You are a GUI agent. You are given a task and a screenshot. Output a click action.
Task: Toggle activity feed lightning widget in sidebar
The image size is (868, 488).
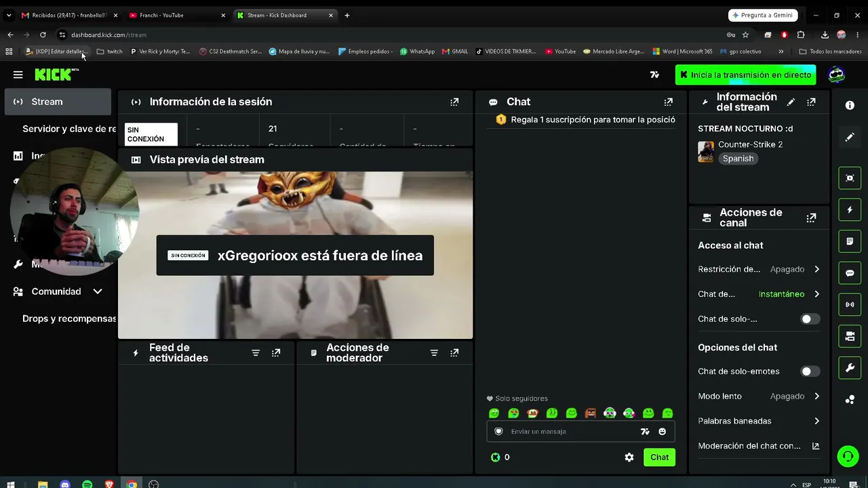850,209
